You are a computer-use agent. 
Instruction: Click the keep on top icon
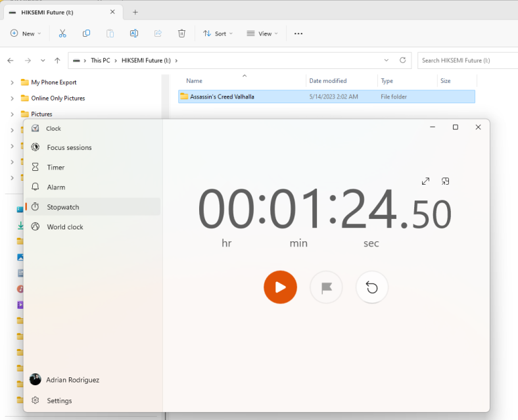click(x=446, y=181)
